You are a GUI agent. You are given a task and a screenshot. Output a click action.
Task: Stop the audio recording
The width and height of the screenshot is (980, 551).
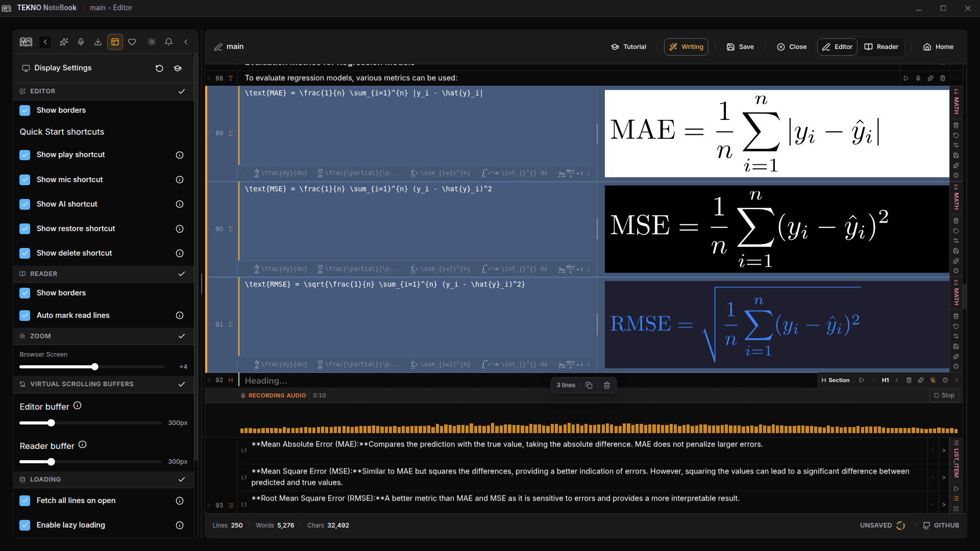click(x=944, y=395)
